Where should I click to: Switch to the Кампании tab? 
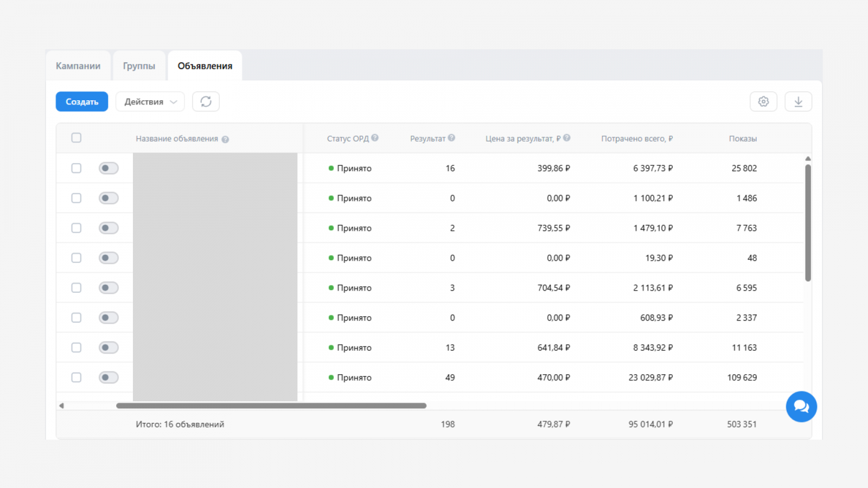tap(78, 66)
